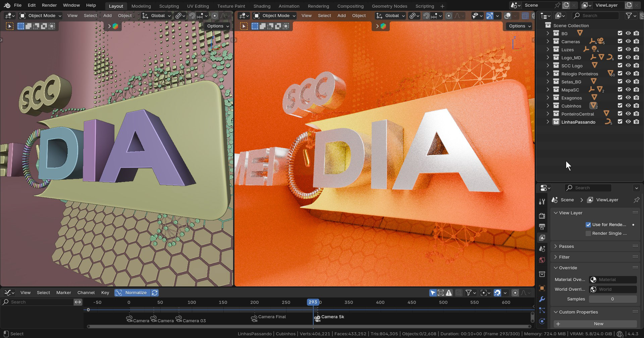644x338 pixels.
Task: Select the tweak tool in left viewport
Action: (x=9, y=26)
